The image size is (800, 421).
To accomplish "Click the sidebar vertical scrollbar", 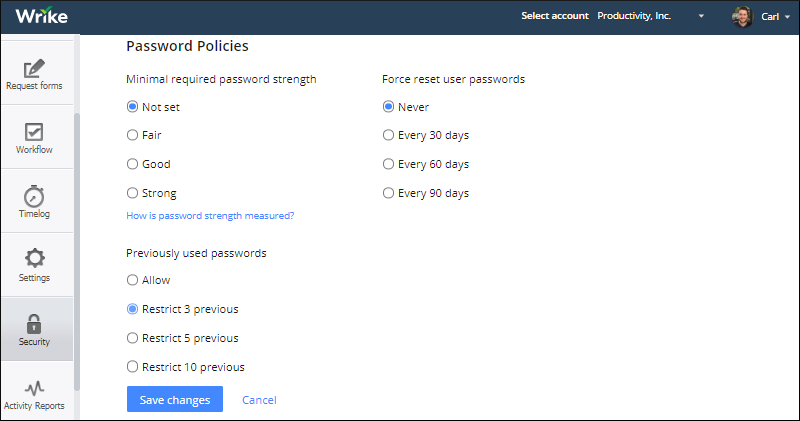I will pos(77,252).
